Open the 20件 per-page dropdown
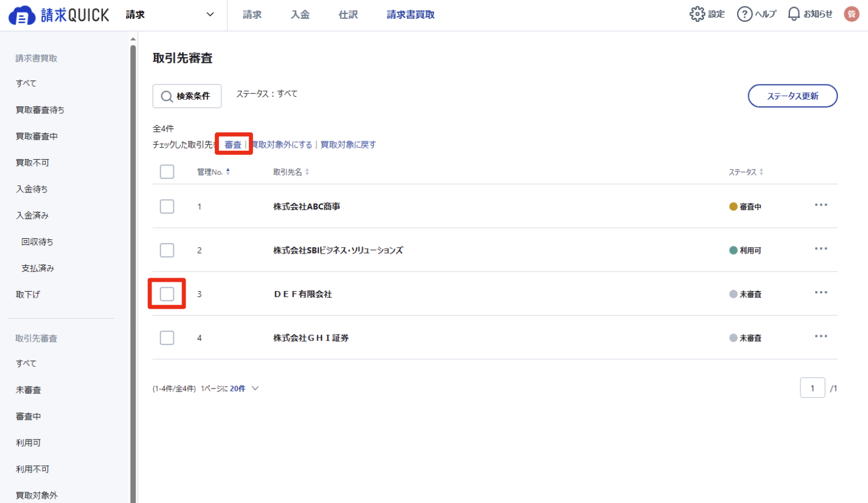The width and height of the screenshot is (868, 503). coord(244,389)
